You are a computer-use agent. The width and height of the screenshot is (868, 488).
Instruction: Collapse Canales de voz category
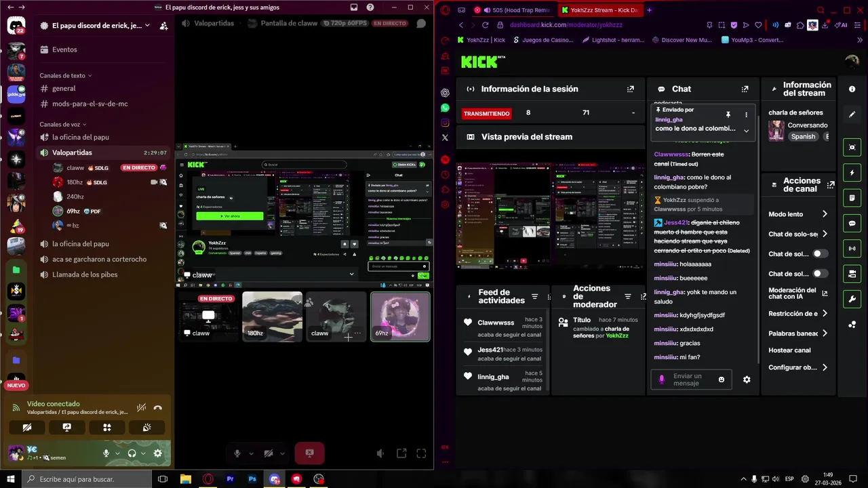coord(63,124)
